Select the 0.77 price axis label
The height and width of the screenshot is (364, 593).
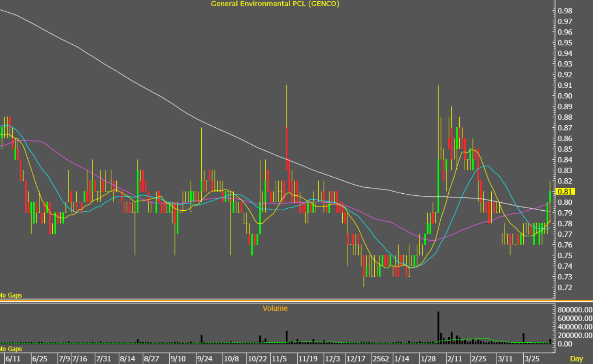coord(564,234)
